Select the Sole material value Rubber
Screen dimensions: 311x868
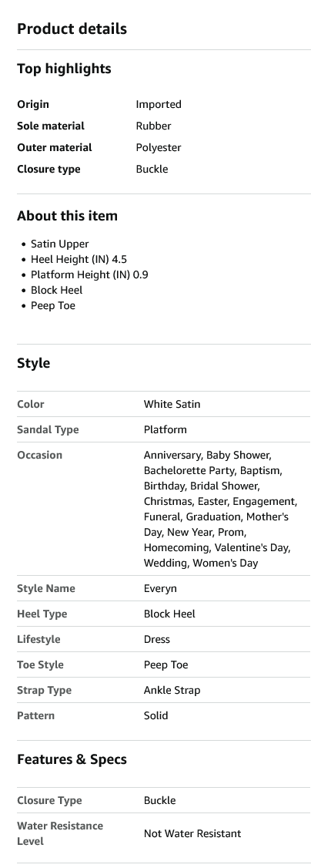[153, 126]
